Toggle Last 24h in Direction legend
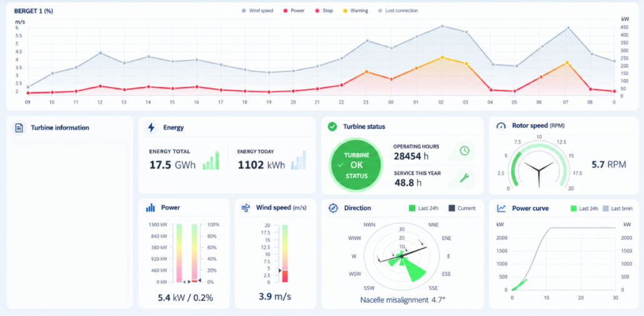 point(424,208)
